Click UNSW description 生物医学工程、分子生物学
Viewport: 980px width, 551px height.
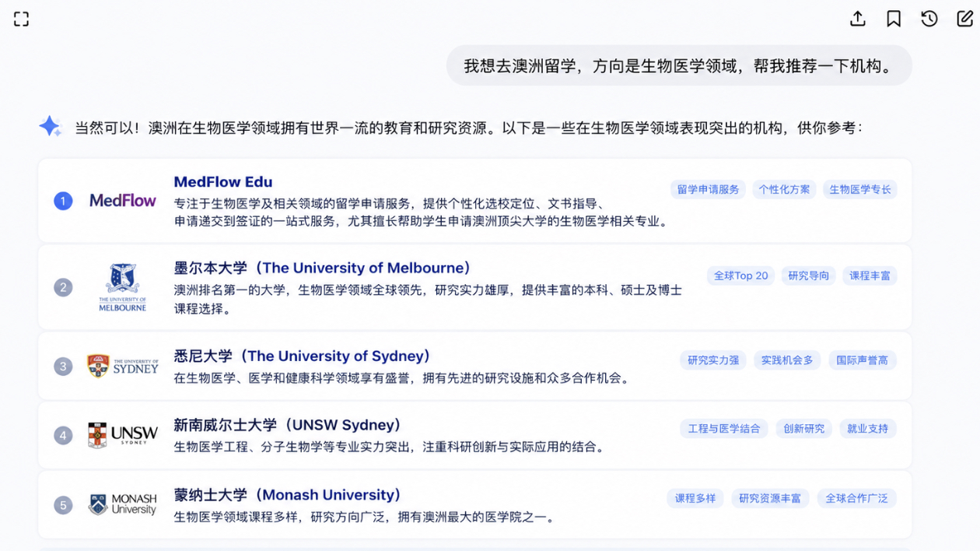pyautogui.click(x=389, y=447)
